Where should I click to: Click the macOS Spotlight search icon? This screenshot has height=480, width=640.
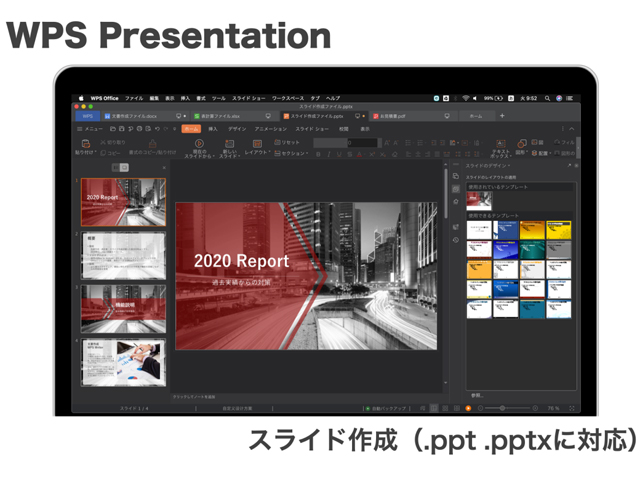point(547,98)
